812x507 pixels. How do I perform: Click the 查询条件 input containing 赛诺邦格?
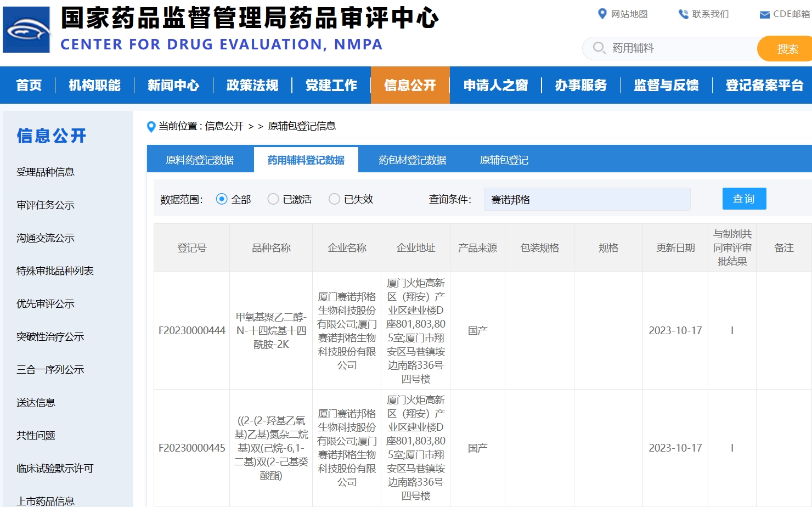pyautogui.click(x=587, y=199)
